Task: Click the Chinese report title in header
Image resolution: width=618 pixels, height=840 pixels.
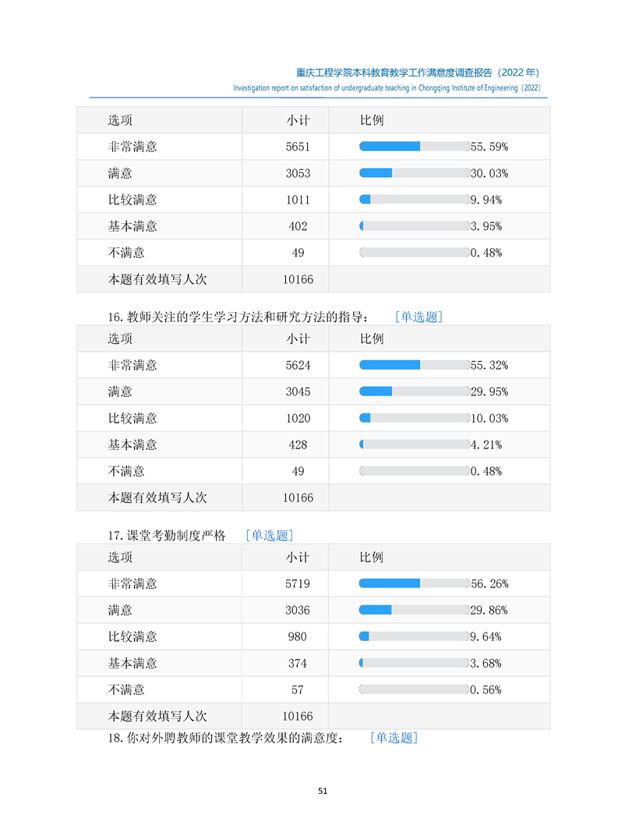Action: coord(418,72)
